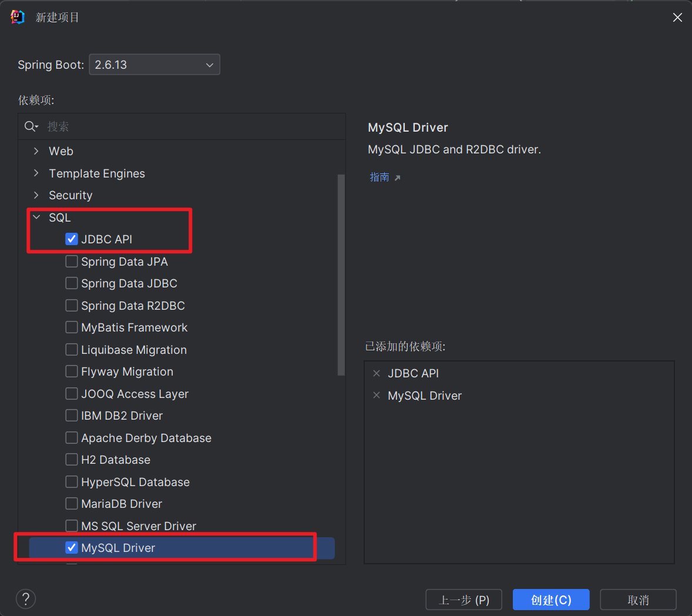Click the search magnifier icon in dependencies
This screenshot has width=692, height=616.
[x=31, y=126]
